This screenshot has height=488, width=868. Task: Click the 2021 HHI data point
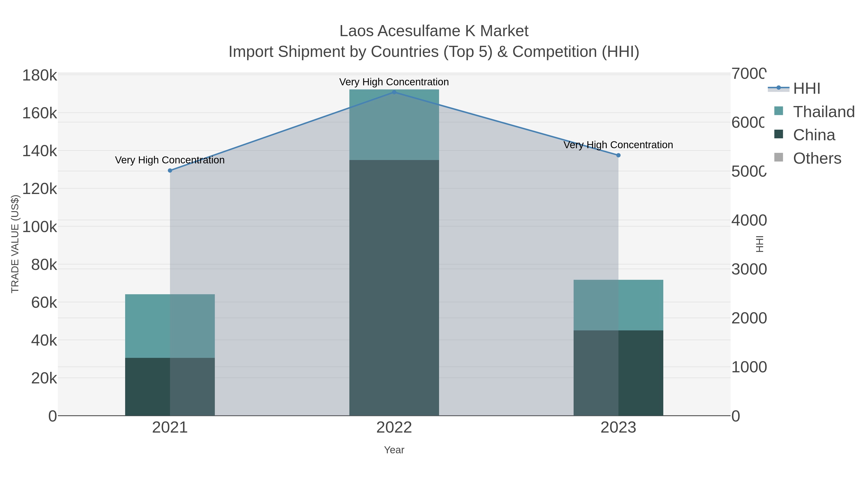(170, 171)
